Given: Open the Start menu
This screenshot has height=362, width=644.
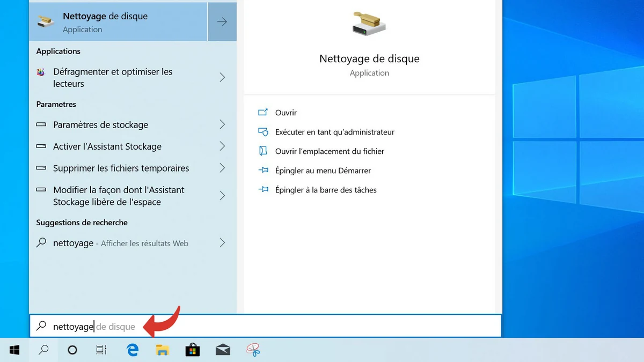Looking at the screenshot, I should 14,349.
